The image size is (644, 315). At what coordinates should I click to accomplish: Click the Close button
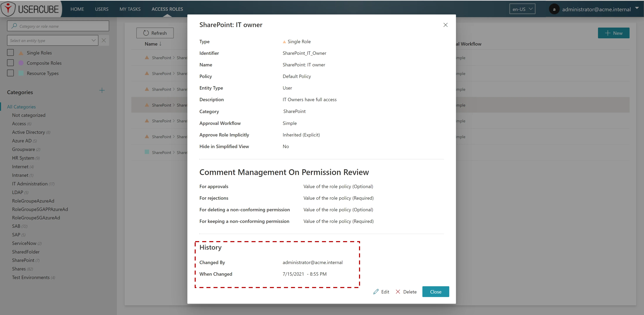pyautogui.click(x=435, y=292)
